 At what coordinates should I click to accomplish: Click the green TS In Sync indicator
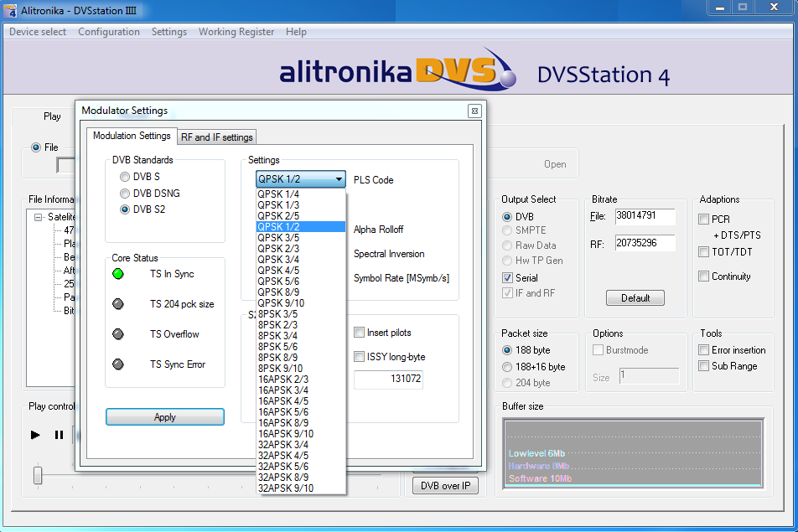118,274
